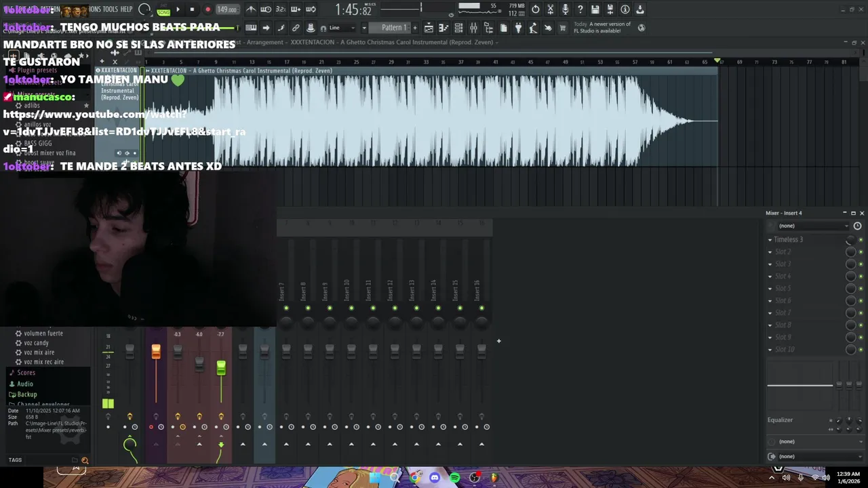This screenshot has width=868, height=488.
Task: Click the 149 tempo field
Action: point(226,9)
